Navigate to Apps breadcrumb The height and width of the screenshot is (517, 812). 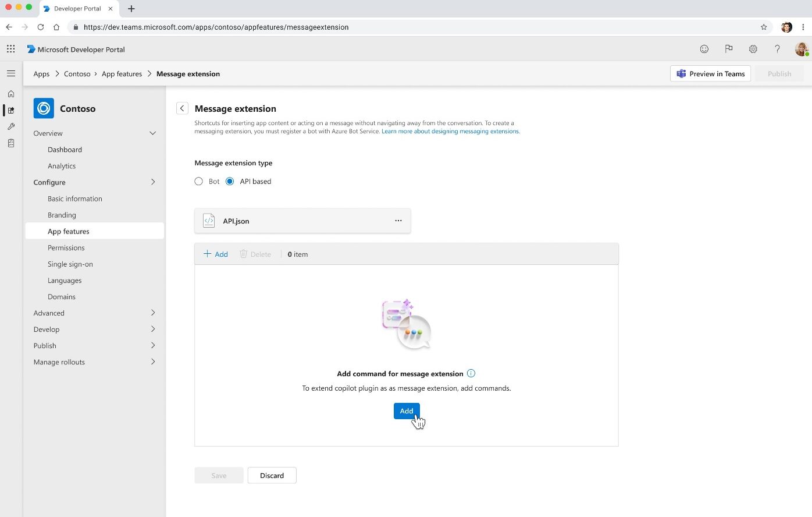tap(41, 74)
